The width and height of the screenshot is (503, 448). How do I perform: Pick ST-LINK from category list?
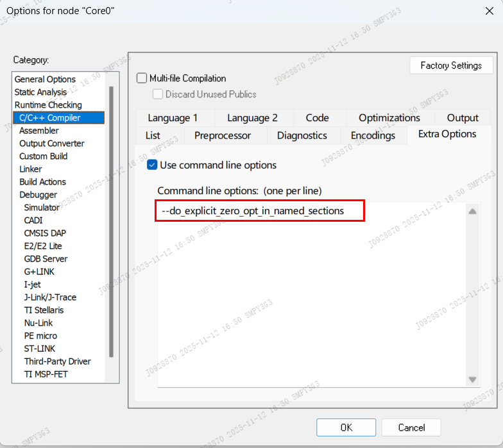(40, 349)
